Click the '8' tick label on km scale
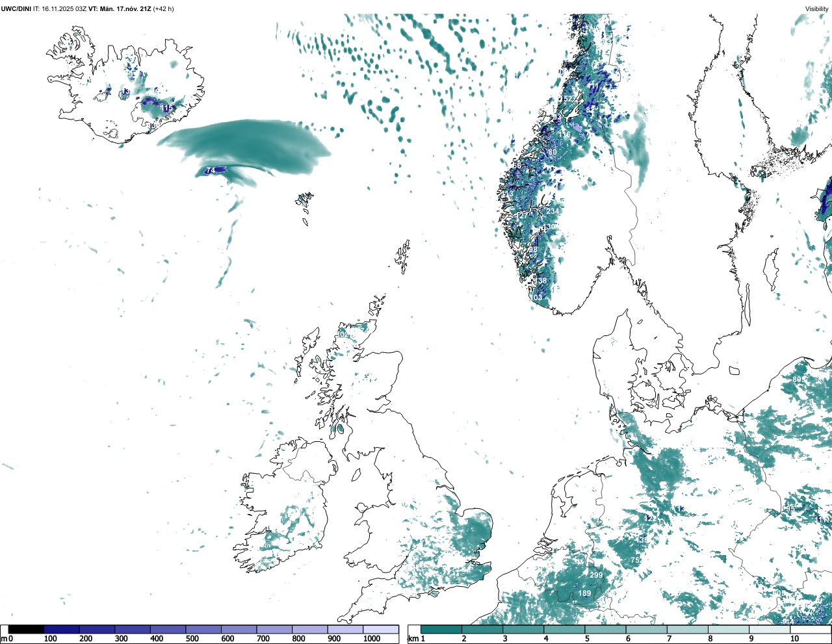 click(710, 639)
